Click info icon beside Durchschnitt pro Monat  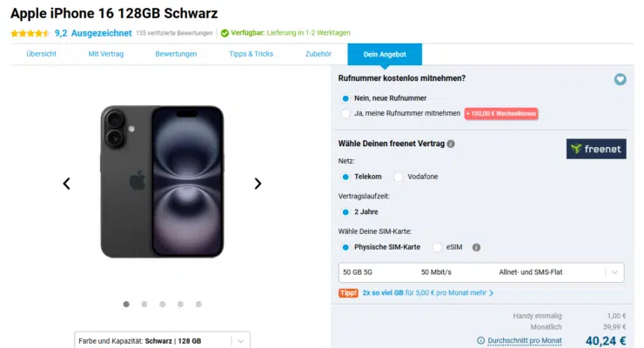pos(481,340)
